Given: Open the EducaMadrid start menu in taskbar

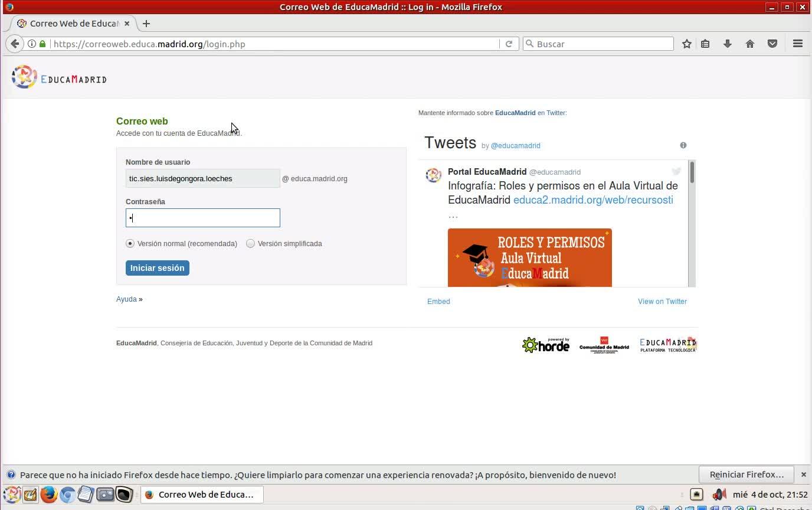Looking at the screenshot, I should 12,494.
